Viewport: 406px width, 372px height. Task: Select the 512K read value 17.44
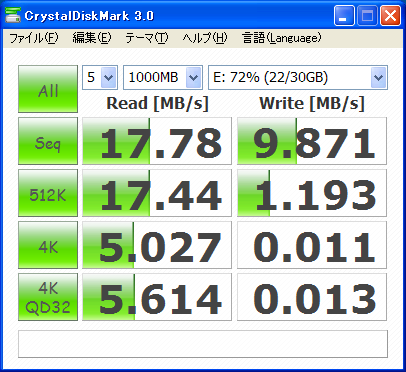click(x=157, y=193)
